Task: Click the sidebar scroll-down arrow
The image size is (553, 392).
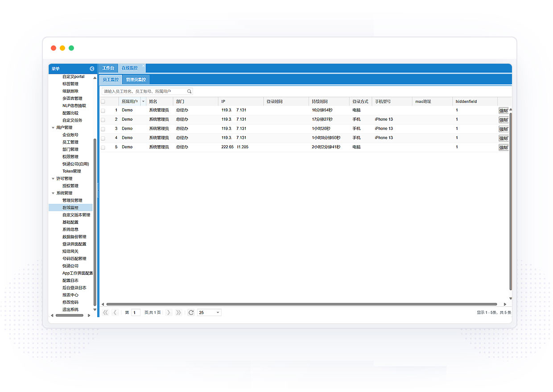Action: (x=95, y=310)
